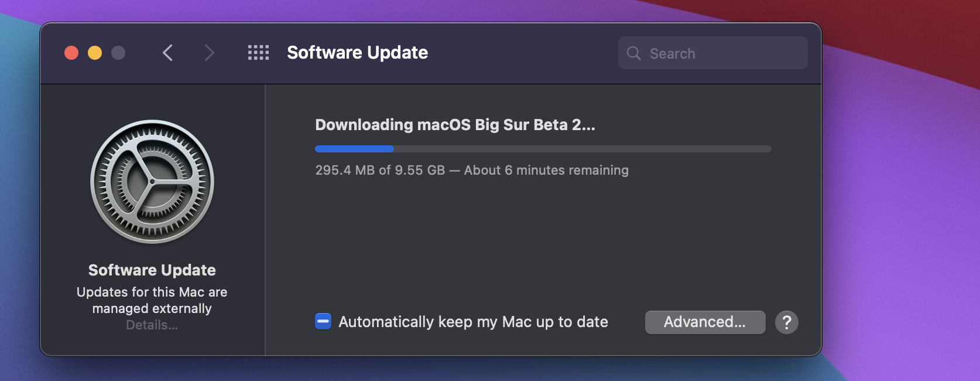Click the forward chevron arrow in toolbar
Image resolution: width=980 pixels, height=381 pixels.
(209, 53)
